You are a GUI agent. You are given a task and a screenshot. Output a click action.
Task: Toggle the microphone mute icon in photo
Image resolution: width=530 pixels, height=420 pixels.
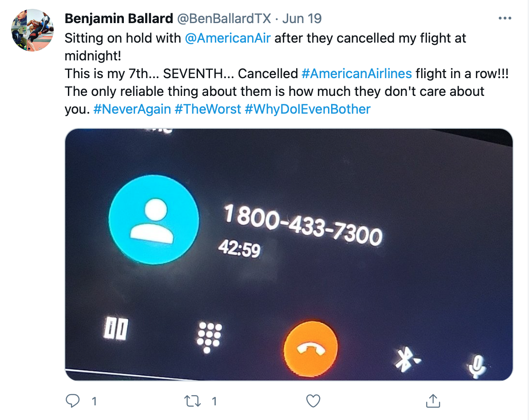pyautogui.click(x=477, y=366)
